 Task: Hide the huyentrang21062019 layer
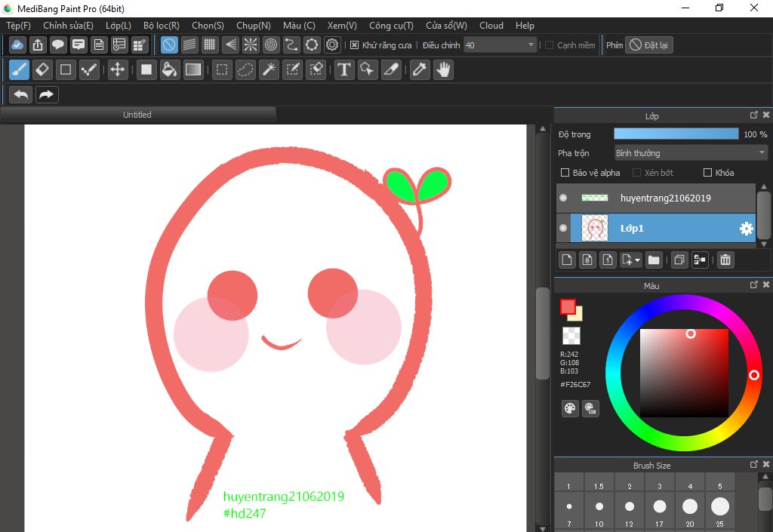563,198
